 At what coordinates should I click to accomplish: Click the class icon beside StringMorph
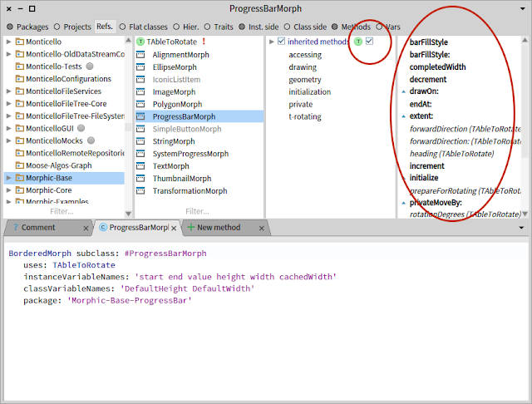[x=140, y=141]
